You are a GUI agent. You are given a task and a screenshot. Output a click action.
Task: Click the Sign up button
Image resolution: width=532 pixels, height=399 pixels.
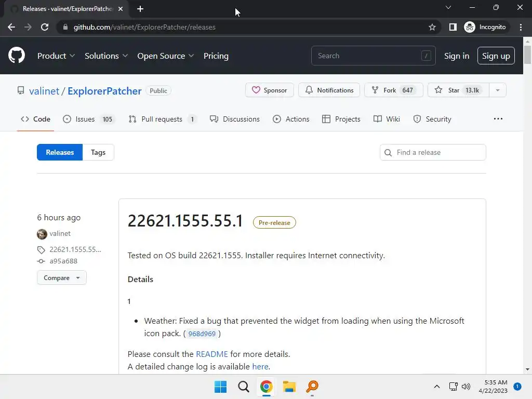coord(496,56)
